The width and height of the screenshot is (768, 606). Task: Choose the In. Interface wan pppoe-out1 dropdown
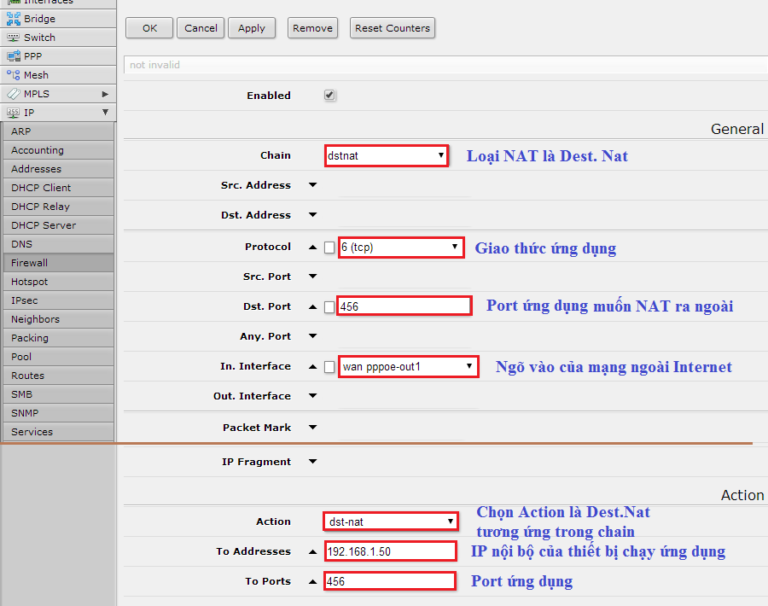tap(409, 367)
